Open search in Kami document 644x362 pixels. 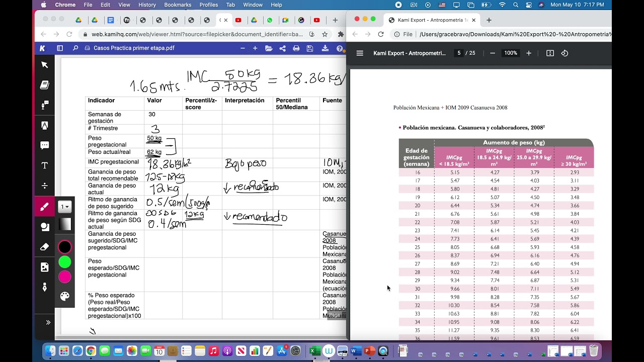[75, 48]
